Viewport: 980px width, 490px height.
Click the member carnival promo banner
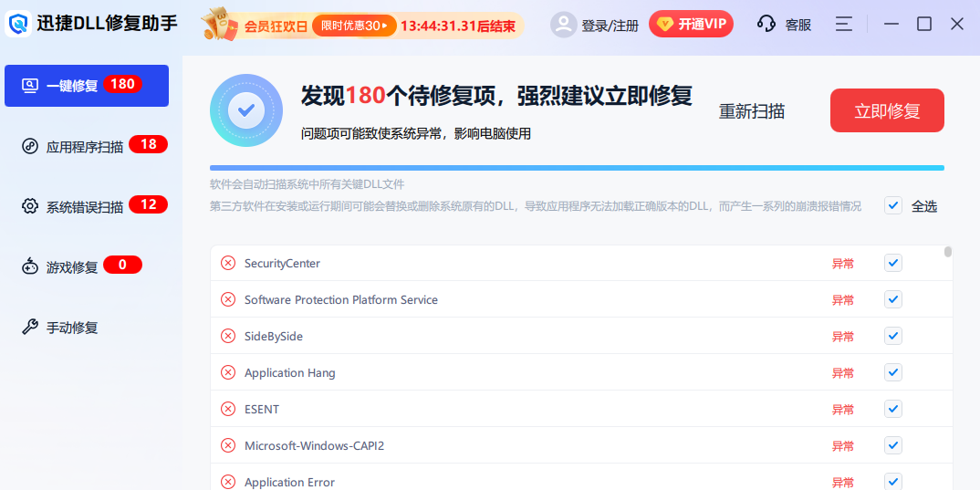click(362, 26)
